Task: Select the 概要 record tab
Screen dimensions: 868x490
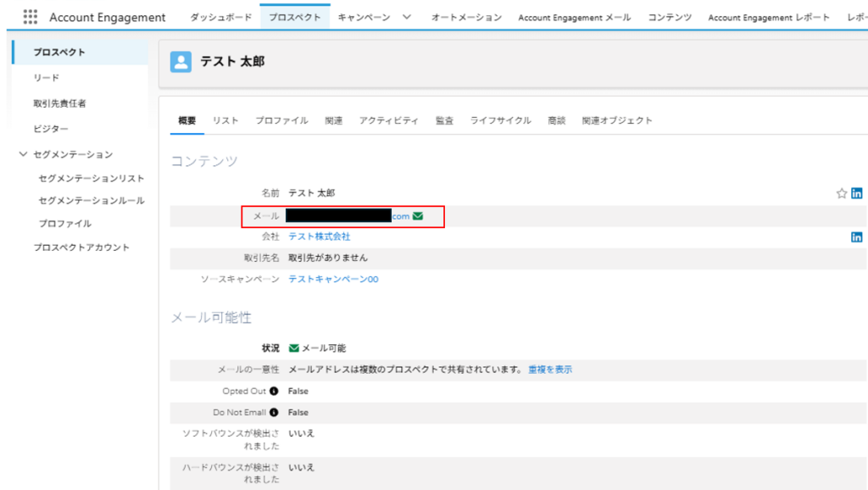Action: [187, 120]
